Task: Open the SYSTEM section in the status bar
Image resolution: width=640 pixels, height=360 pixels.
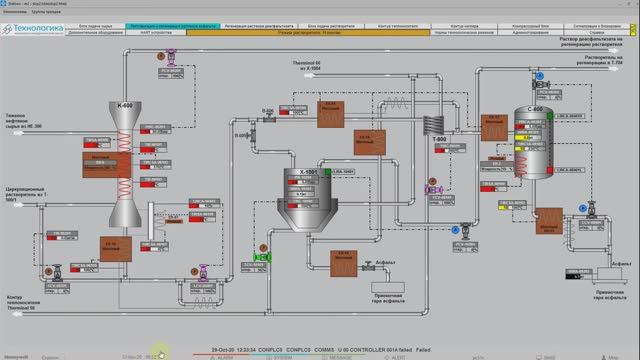Action: [x=280, y=358]
